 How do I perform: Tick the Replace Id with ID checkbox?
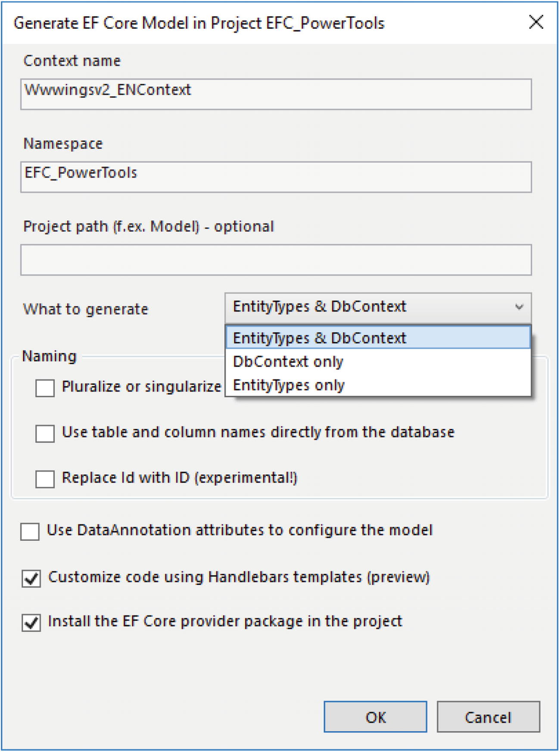pos(45,479)
